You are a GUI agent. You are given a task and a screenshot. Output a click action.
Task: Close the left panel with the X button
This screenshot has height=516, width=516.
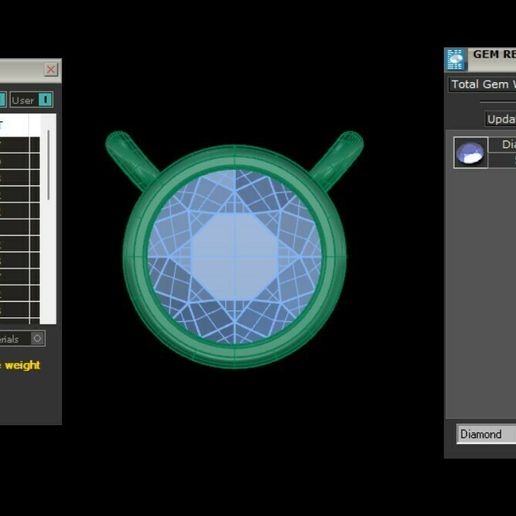point(51,69)
